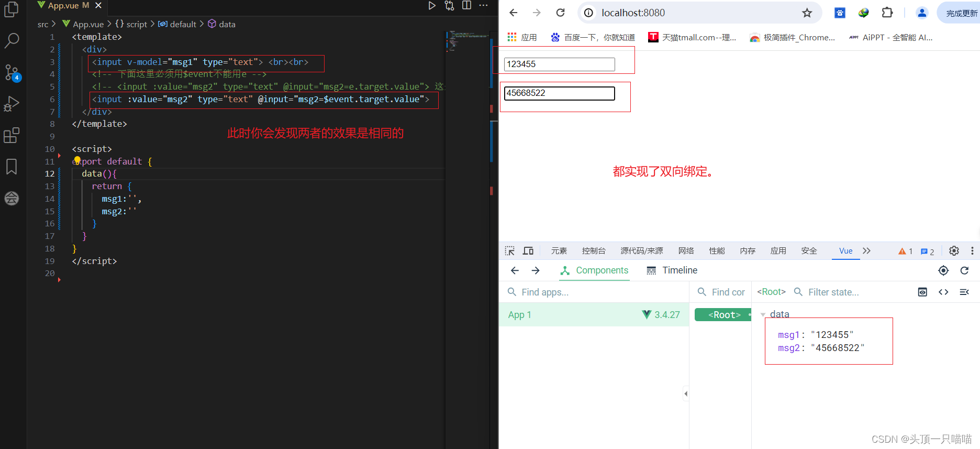Switch to the 性能 DevTools tab
The image size is (980, 449).
717,250
